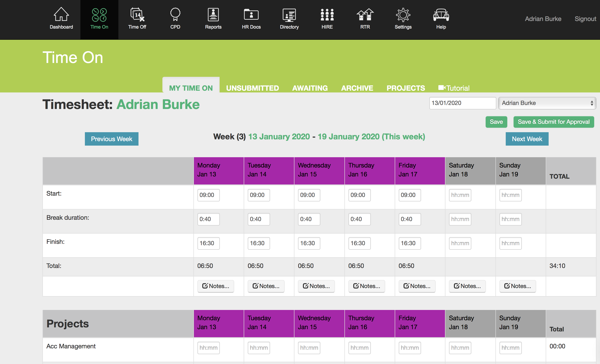Image resolution: width=600 pixels, height=364 pixels.
Task: Open the PROJECTS tab
Action: coord(406,88)
